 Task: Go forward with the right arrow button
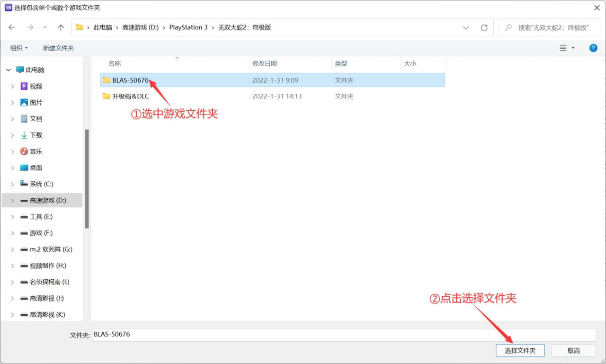click(30, 27)
